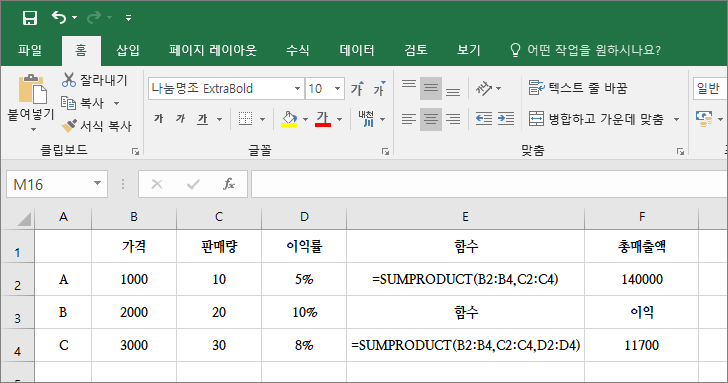Screen dimensions: 728x383
Task: Toggle right horizontal alignment
Action: tap(453, 119)
